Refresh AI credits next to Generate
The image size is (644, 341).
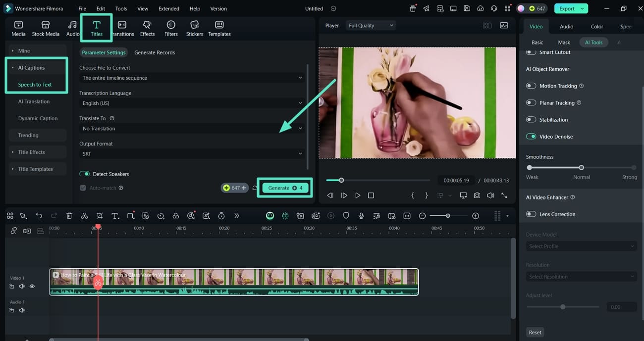coord(255,188)
